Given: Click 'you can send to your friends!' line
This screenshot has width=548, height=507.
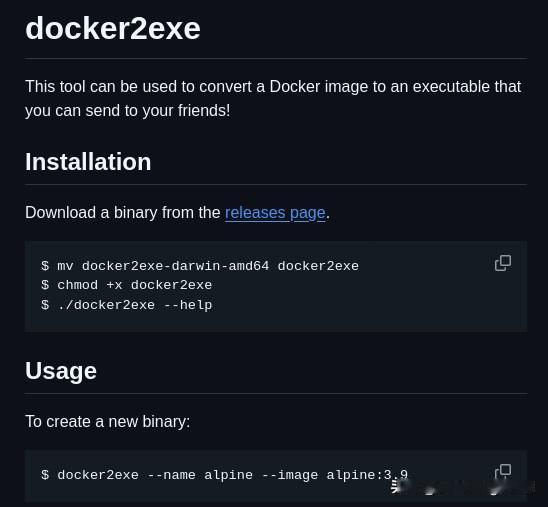Looking at the screenshot, I should tap(128, 111).
